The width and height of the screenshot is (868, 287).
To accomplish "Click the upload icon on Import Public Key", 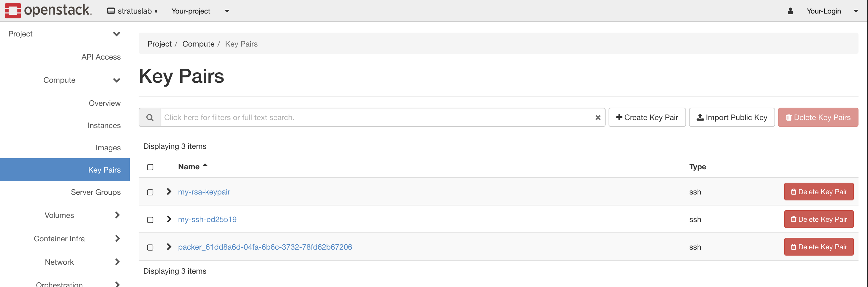I will [699, 117].
